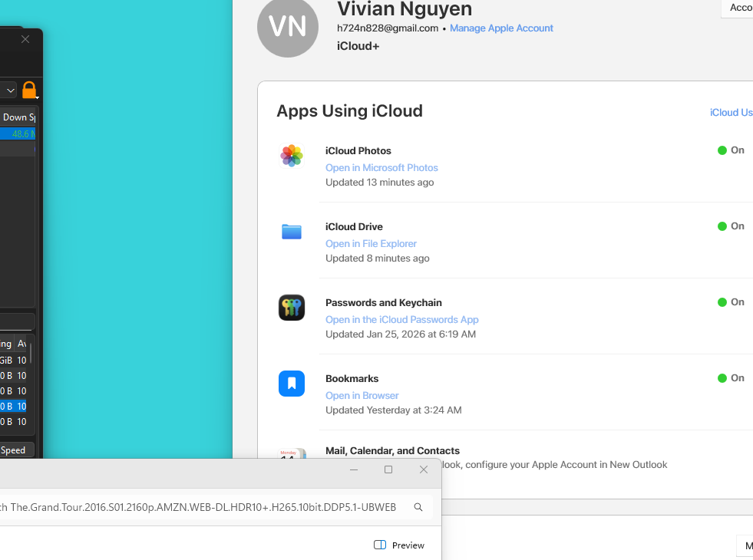Screen dimensions: 753x560
Task: Toggle the iCloud Photos On status
Action: tap(731, 150)
